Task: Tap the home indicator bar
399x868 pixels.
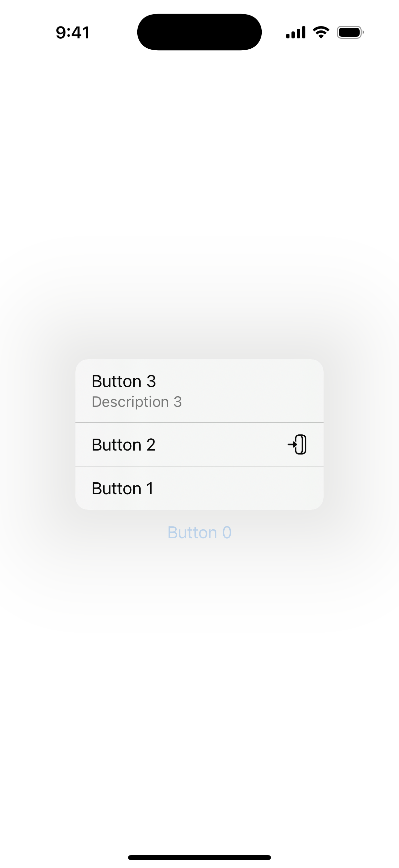Action: [x=199, y=857]
